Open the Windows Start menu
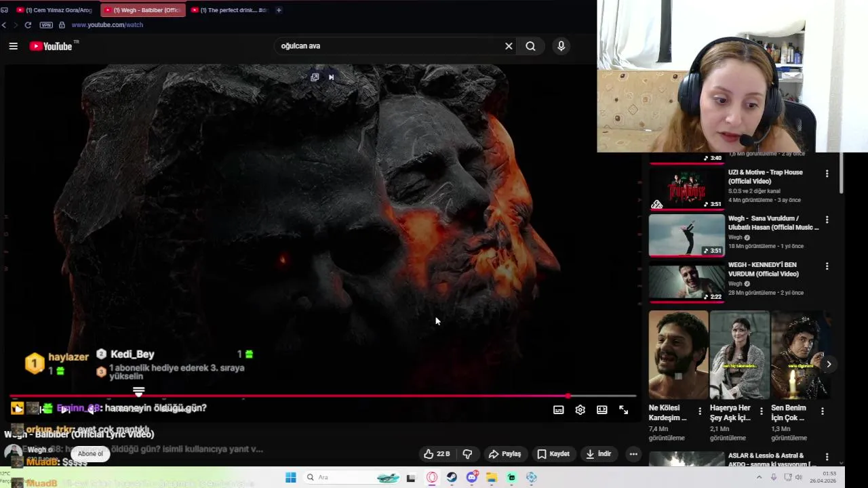The width and height of the screenshot is (868, 488). pos(290,477)
